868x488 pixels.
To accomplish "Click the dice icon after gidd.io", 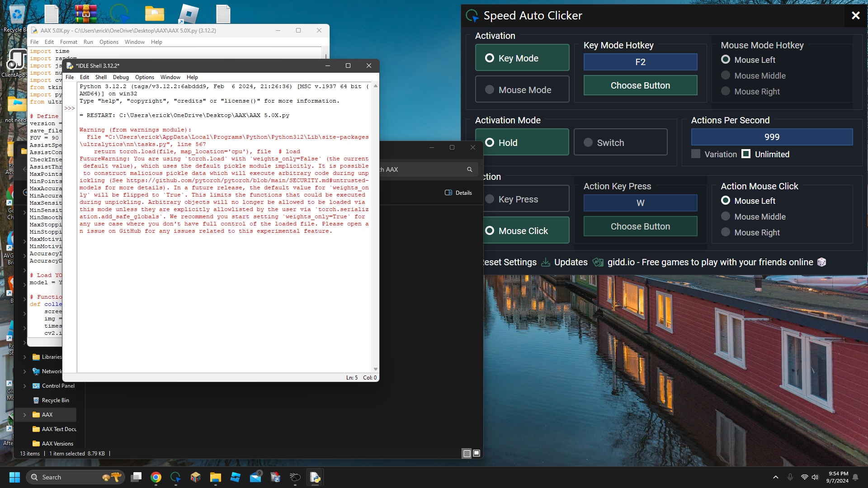I will (821, 263).
